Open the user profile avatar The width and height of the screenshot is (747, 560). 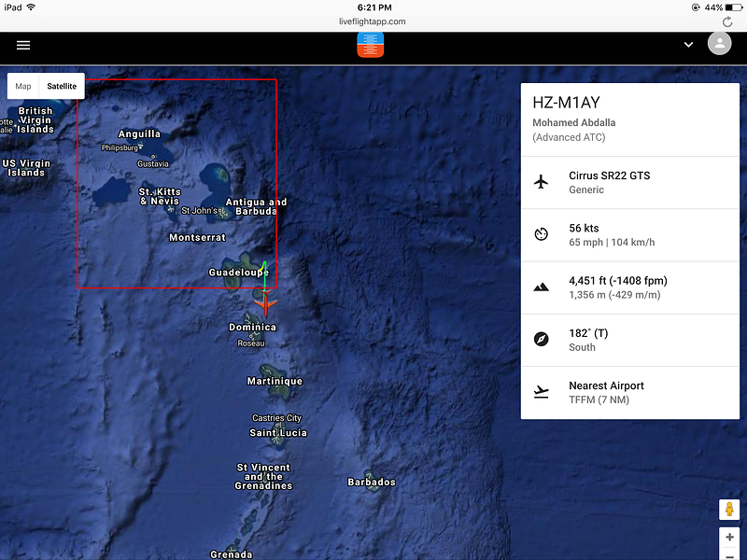pos(719,43)
